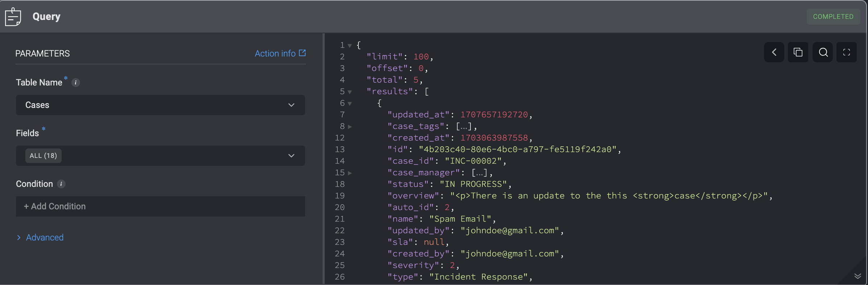The height and width of the screenshot is (285, 868).
Task: Click the "IN PROGRESS" status value
Action: 473,184
